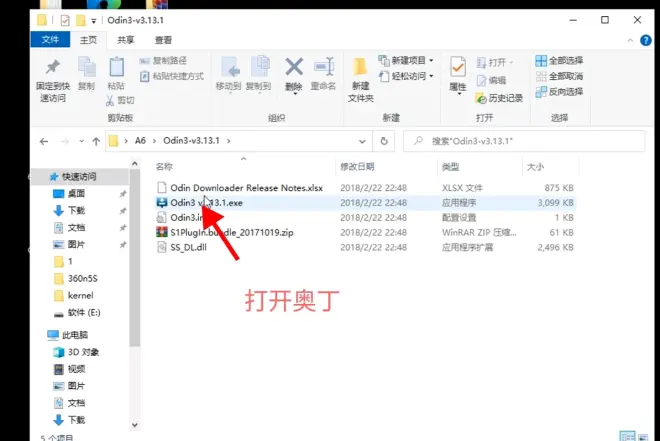Open Downloads (下载) under Quick access
Image resolution: width=660 pixels, height=441 pixels.
pyautogui.click(x=76, y=210)
